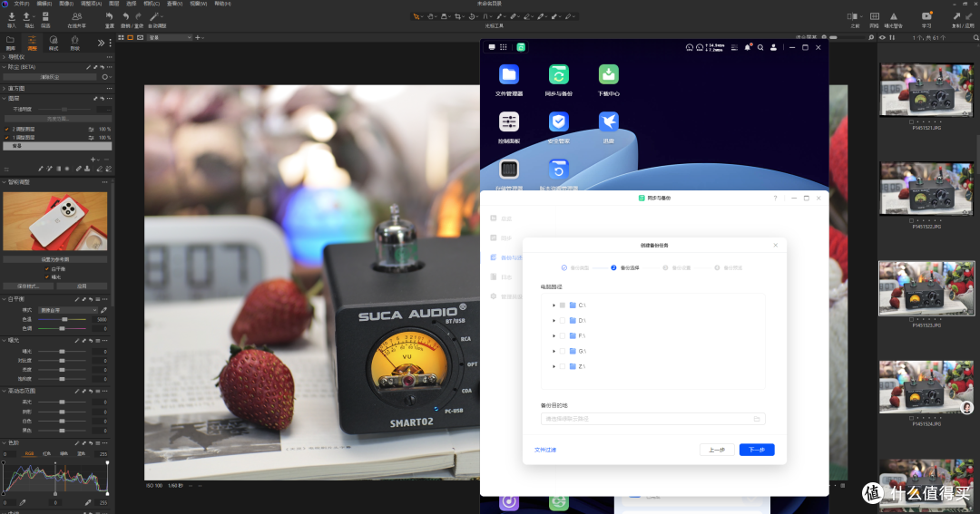Viewport: 980px width, 514px height.
Task: Open the 安全管家 security shield icon
Action: coord(559,122)
